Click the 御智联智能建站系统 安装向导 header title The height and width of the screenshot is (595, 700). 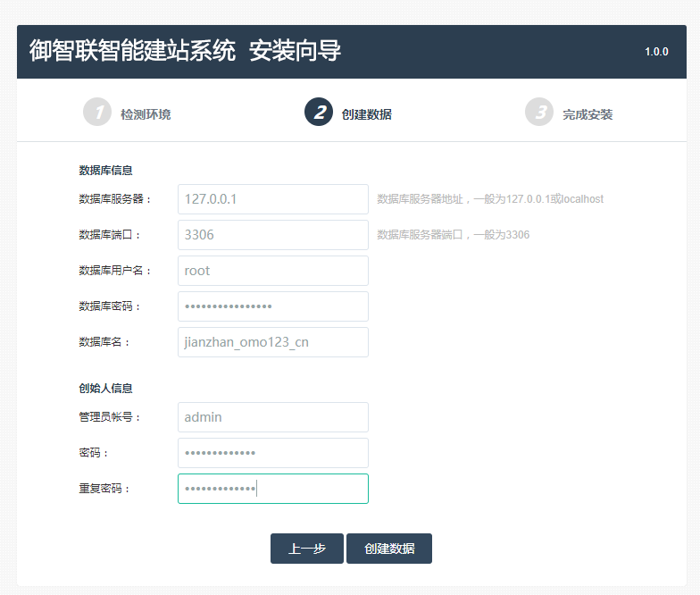185,51
